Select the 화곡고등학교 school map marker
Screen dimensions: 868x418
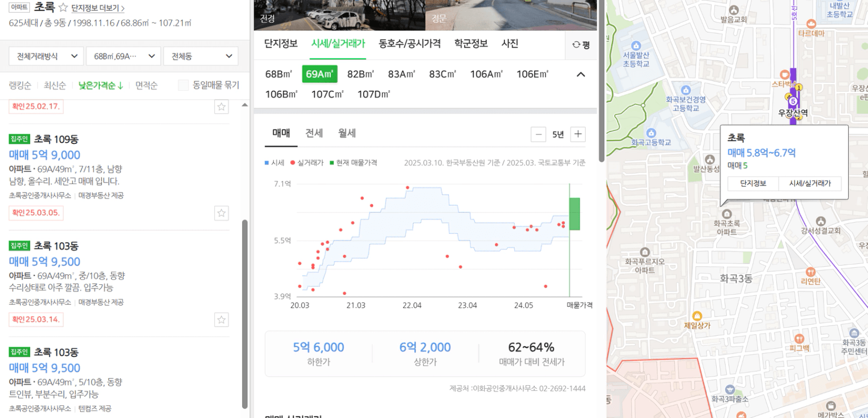click(x=651, y=133)
